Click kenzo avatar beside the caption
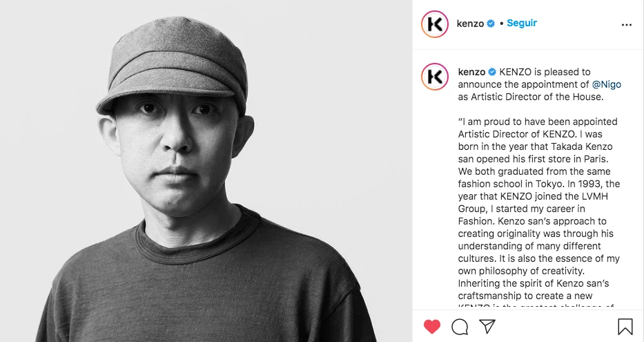 [435, 77]
